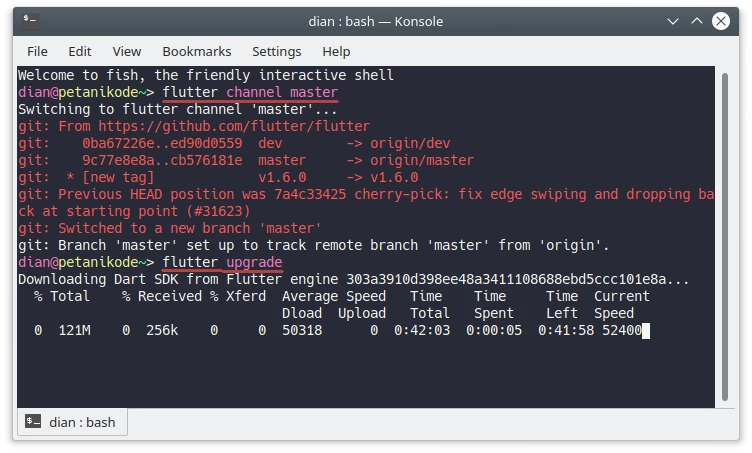Click the 'flutter channel master' command text
This screenshot has height=453, width=752.
pyautogui.click(x=250, y=92)
